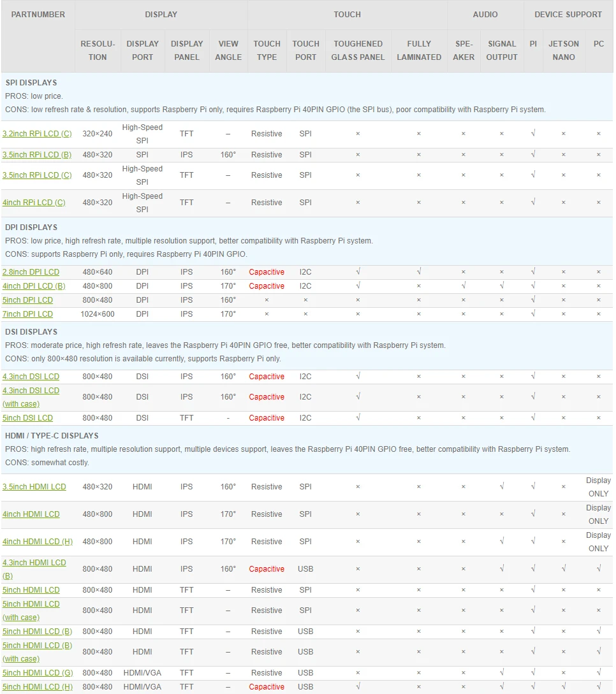This screenshot has width=616, height=694.
Task: Click the DISPLAY group header
Action: (161, 15)
